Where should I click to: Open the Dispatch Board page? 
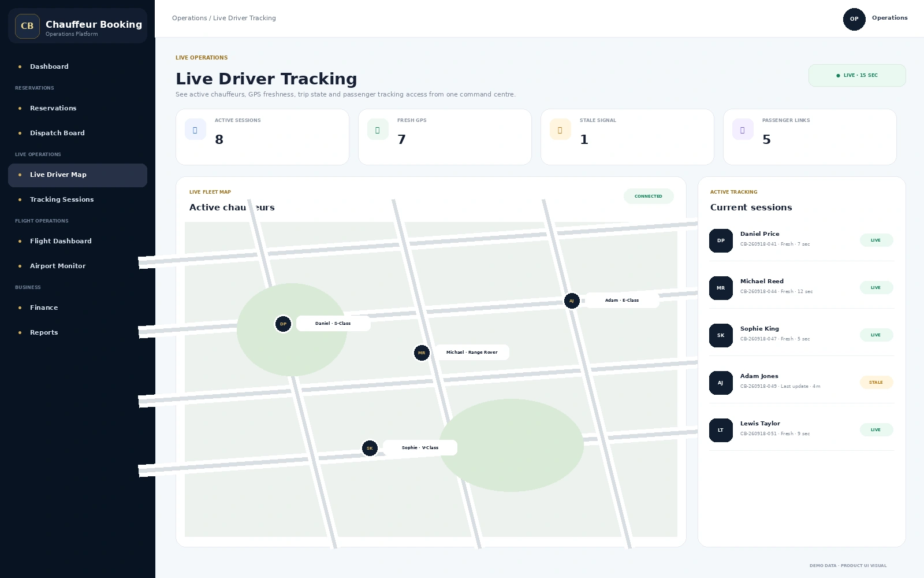click(x=77, y=133)
